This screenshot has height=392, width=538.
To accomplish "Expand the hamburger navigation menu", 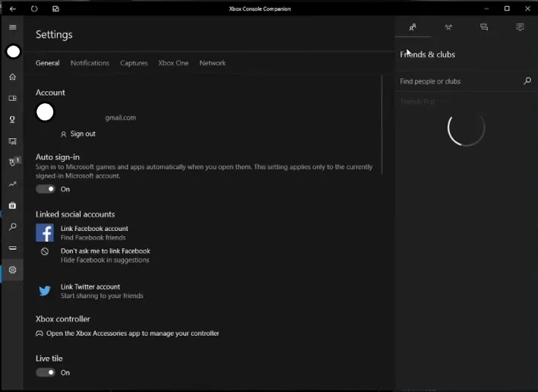I will tap(13, 27).
